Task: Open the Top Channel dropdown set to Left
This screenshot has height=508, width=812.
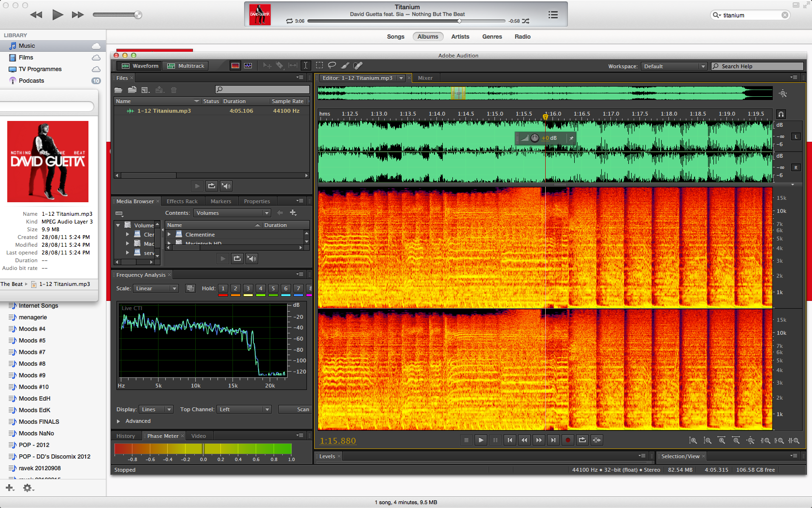Action: click(244, 409)
